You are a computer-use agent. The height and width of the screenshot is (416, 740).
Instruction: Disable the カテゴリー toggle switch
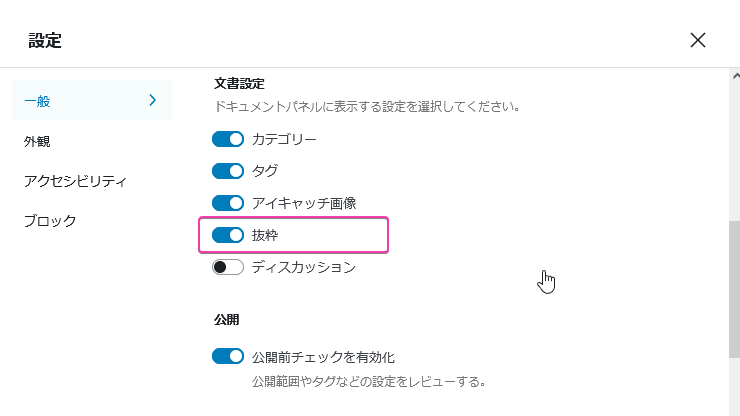[x=228, y=139]
